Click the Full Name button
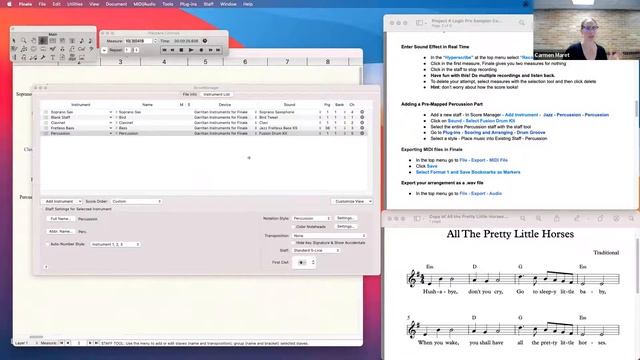Image resolution: width=640 pixels, height=360 pixels. coord(60,219)
